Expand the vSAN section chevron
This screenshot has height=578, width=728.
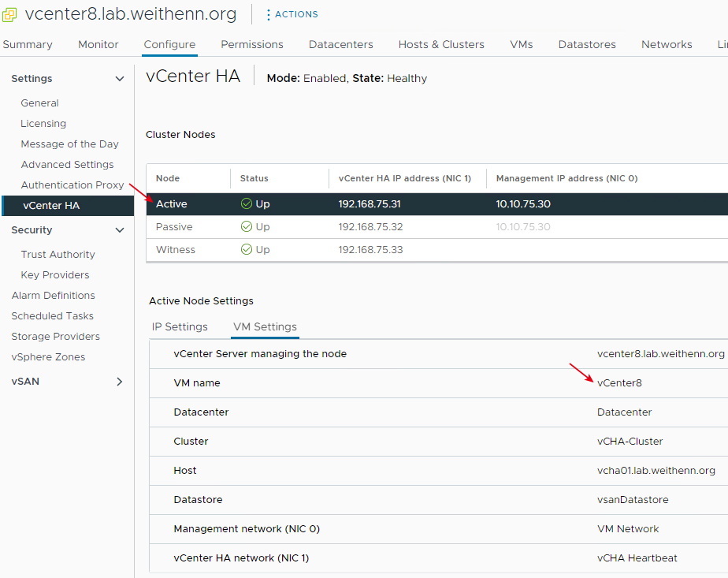120,382
